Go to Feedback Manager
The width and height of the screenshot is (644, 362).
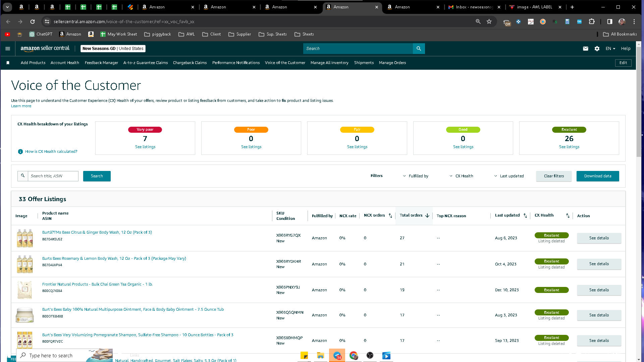101,63
